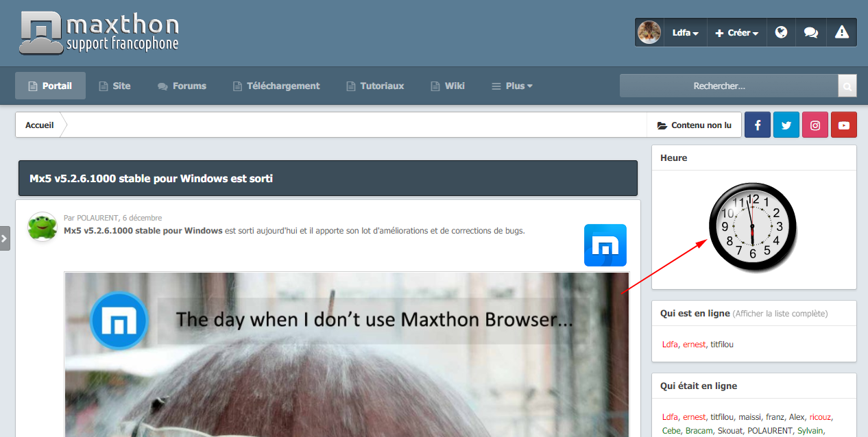The height and width of the screenshot is (437, 868).
Task: Open the Wiki menu item
Action: (448, 86)
